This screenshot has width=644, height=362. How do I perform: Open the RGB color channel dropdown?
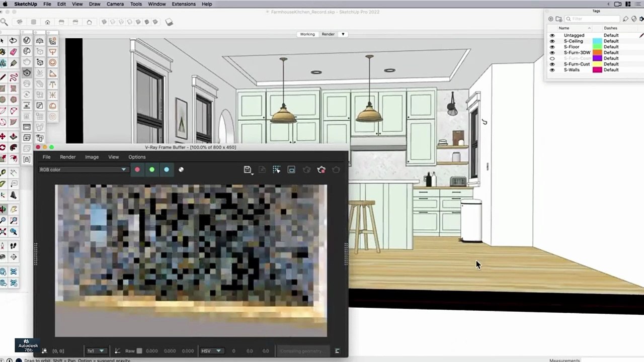pyautogui.click(x=83, y=169)
